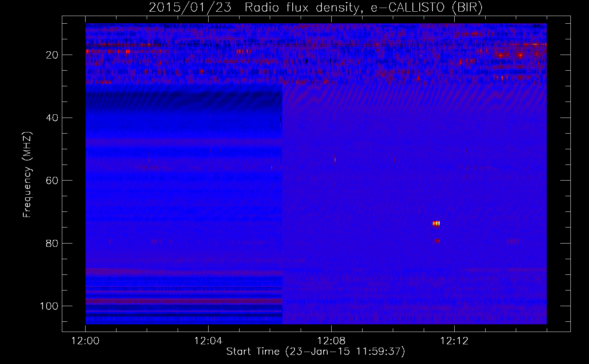The width and height of the screenshot is (589, 364).
Task: Click the bright yellow burst near 74 MHz
Action: click(x=436, y=223)
